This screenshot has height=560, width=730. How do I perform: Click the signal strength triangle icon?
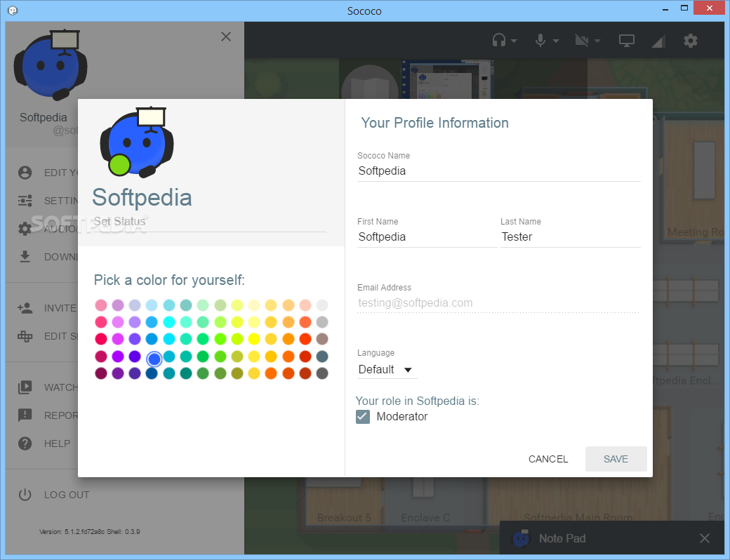658,41
